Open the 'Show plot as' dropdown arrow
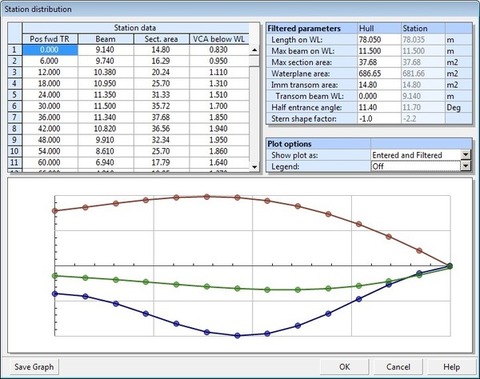Image resolution: width=480 pixels, height=379 pixels. point(465,155)
